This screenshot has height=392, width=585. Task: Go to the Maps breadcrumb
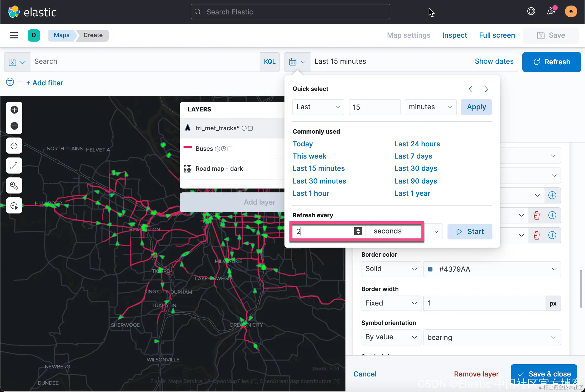62,35
